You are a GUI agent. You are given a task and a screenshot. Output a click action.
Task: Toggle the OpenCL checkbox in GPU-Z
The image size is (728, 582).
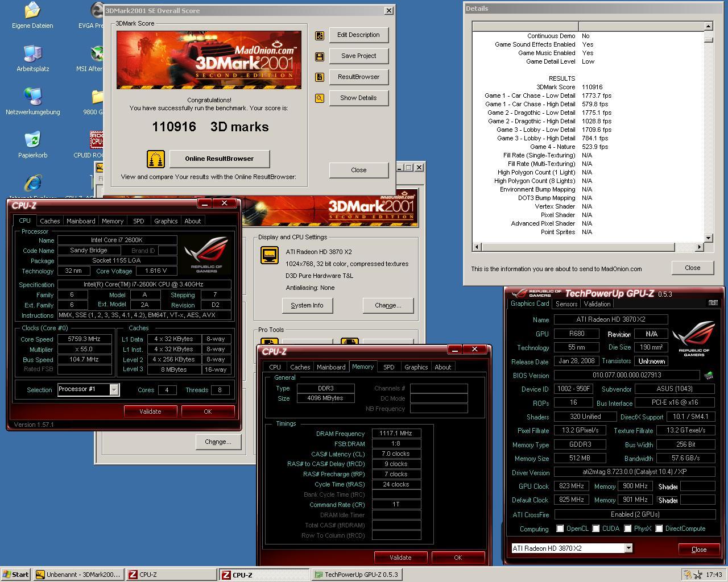click(560, 529)
